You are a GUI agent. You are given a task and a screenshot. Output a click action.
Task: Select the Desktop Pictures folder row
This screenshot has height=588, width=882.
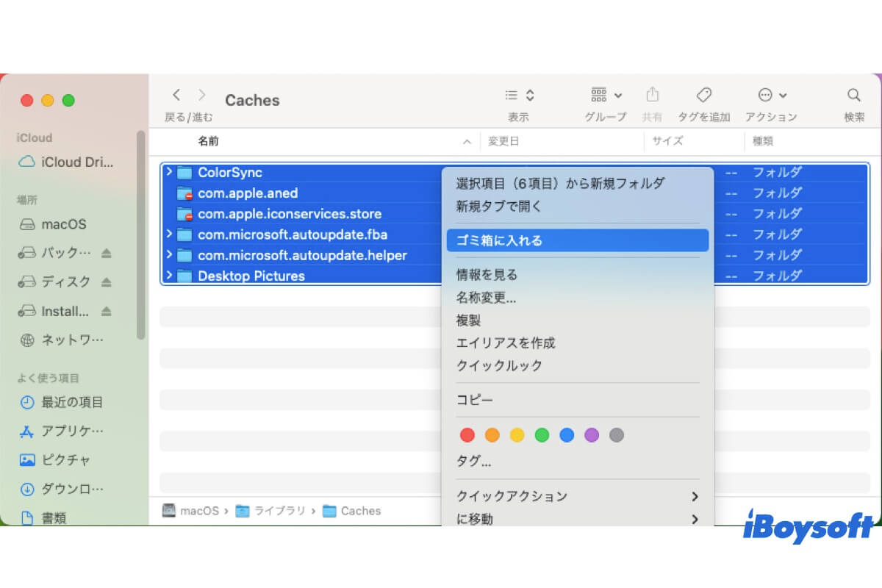(250, 276)
